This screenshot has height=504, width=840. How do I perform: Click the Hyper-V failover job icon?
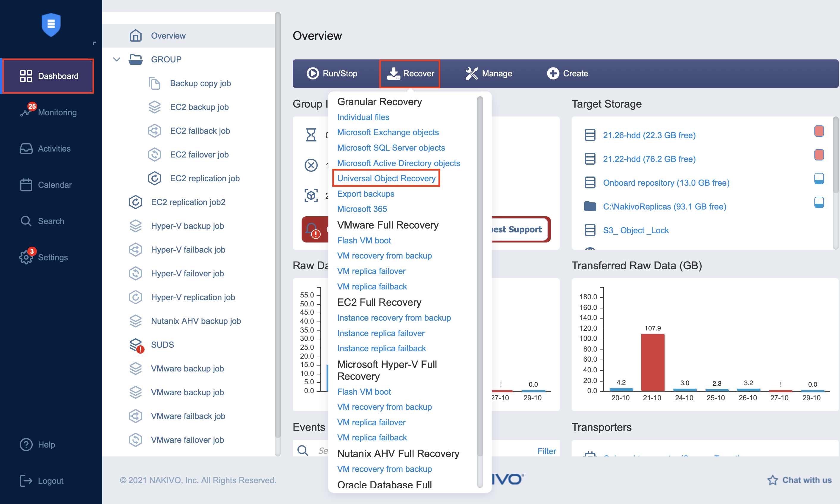pos(136,273)
